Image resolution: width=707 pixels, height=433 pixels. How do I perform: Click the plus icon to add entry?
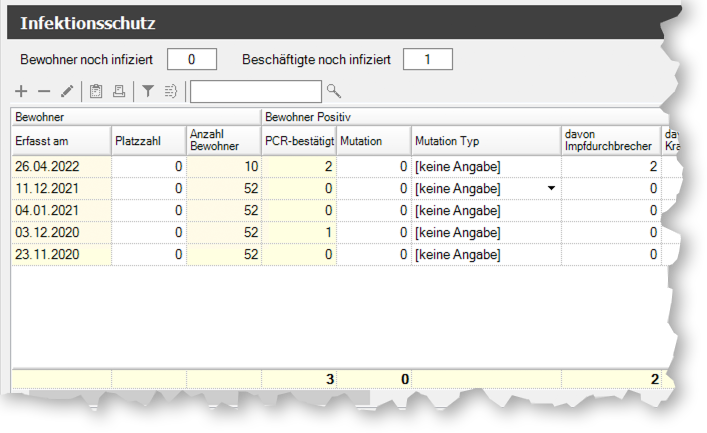click(22, 92)
